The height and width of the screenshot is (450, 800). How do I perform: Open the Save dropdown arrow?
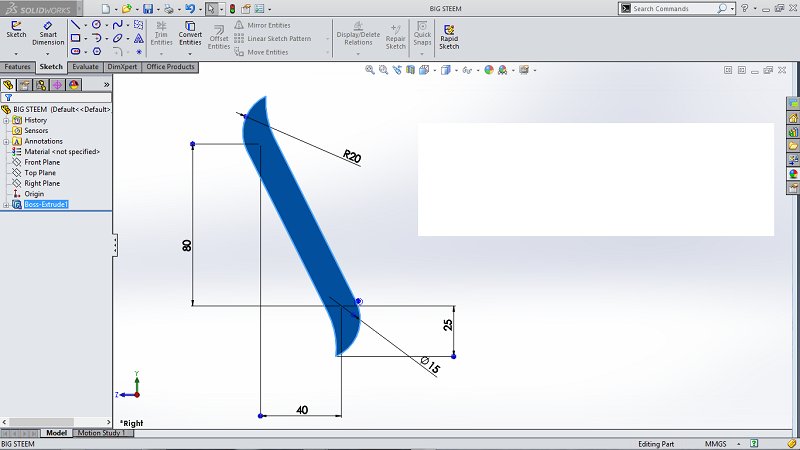157,9
